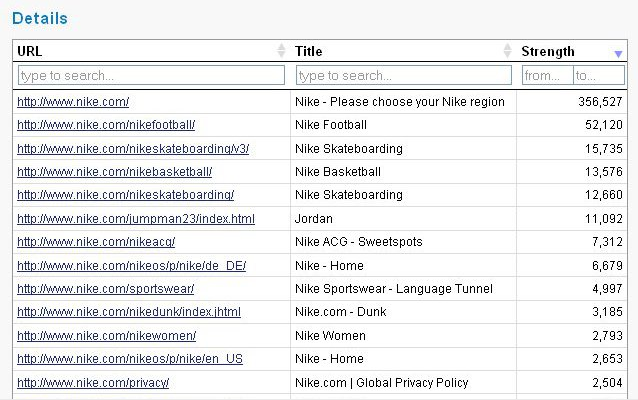
Task: Follow the nikeos/p/nike/en_US link
Action: 130,359
